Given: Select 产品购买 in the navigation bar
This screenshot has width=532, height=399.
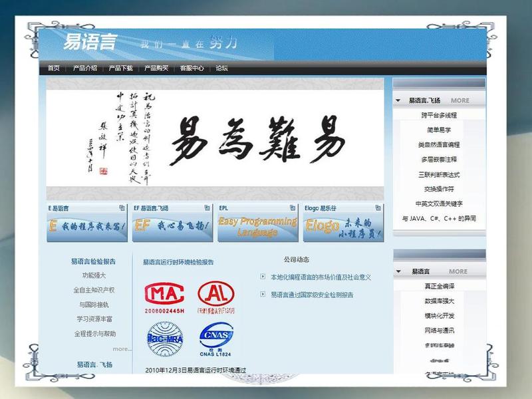Looking at the screenshot, I should click(x=156, y=68).
